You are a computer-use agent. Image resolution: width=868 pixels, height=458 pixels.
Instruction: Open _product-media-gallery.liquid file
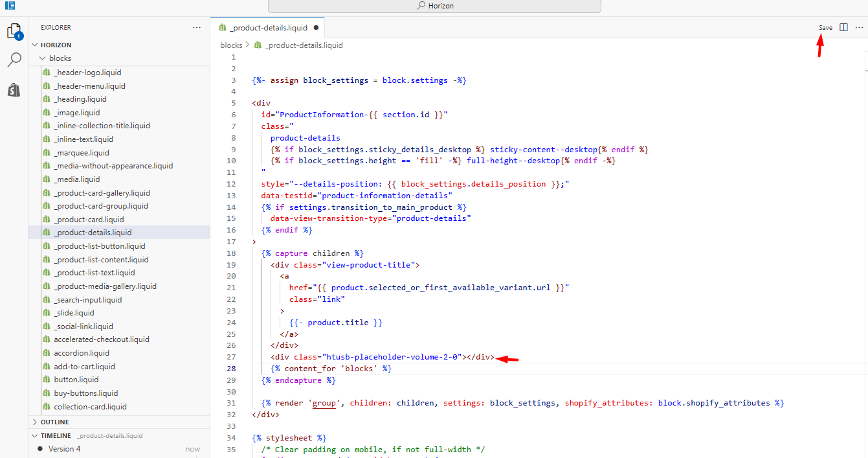105,286
